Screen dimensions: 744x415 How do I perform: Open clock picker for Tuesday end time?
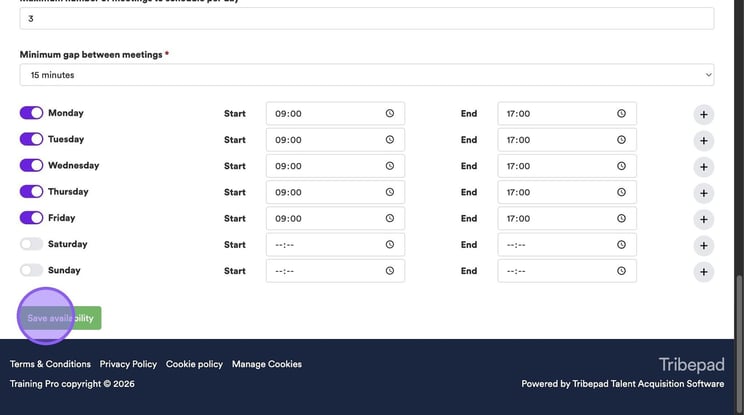[621, 140]
